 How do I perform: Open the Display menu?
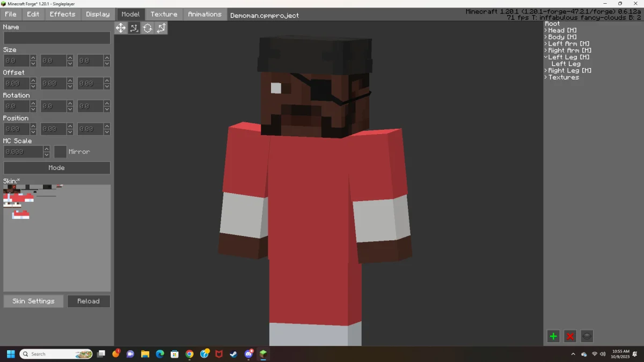click(98, 14)
